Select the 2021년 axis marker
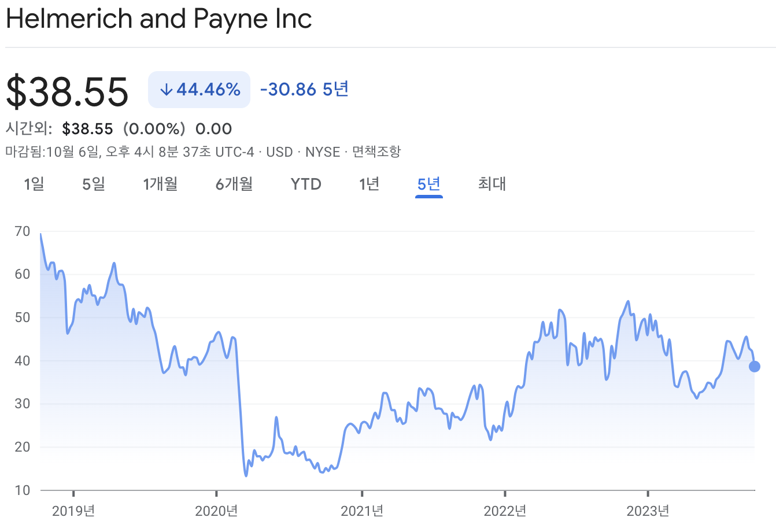 [x=362, y=511]
